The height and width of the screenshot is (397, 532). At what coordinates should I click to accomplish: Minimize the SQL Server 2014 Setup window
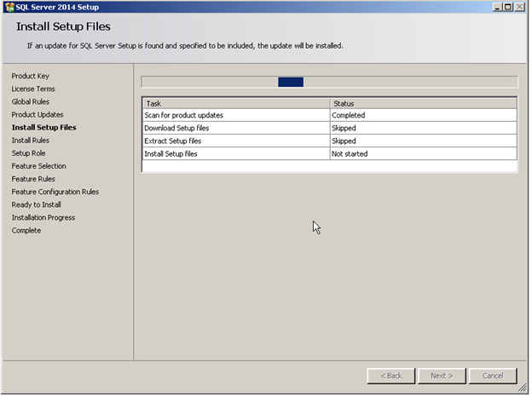(497, 7)
